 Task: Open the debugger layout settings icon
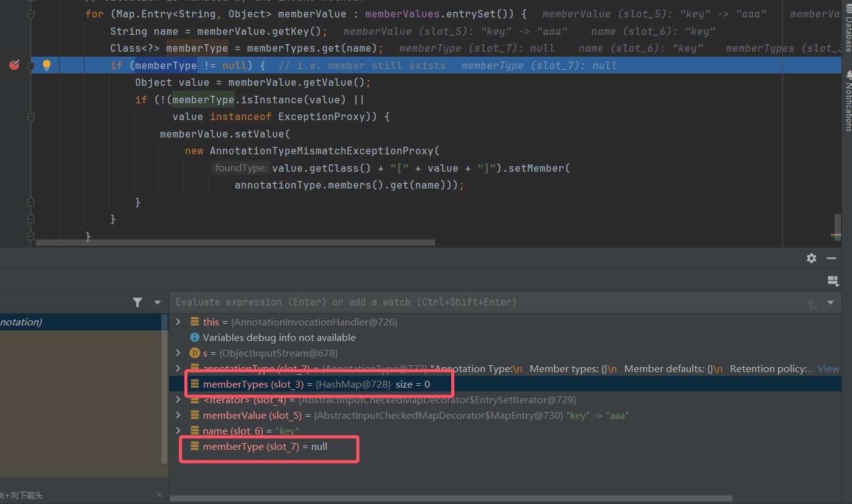coord(833,281)
